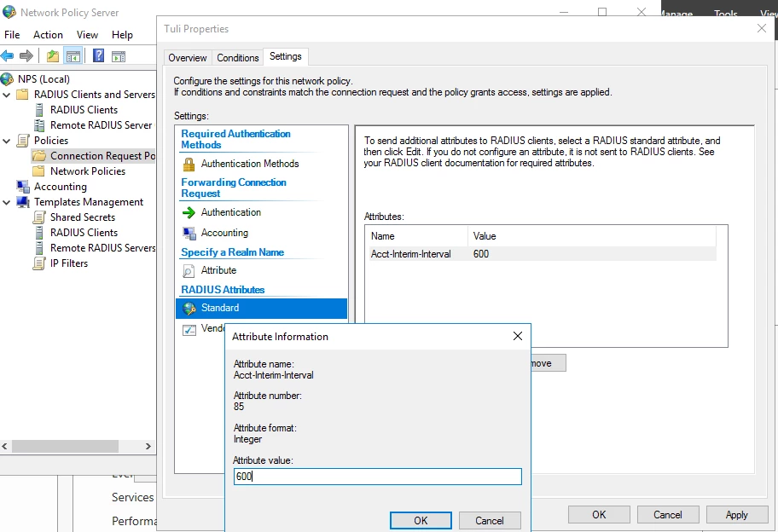Click the Attribute value input field
This screenshot has height=532, width=778.
378,477
